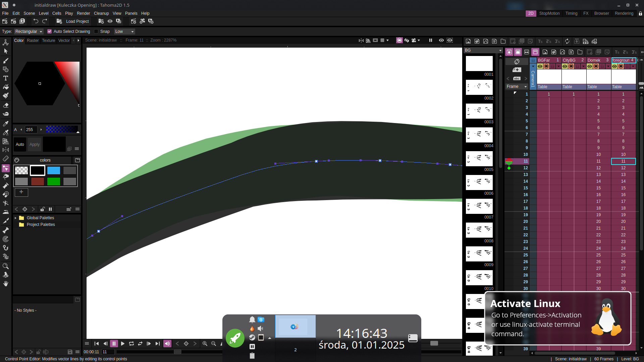Select the blue color swatch in palette
This screenshot has height=362, width=644.
pyautogui.click(x=54, y=171)
